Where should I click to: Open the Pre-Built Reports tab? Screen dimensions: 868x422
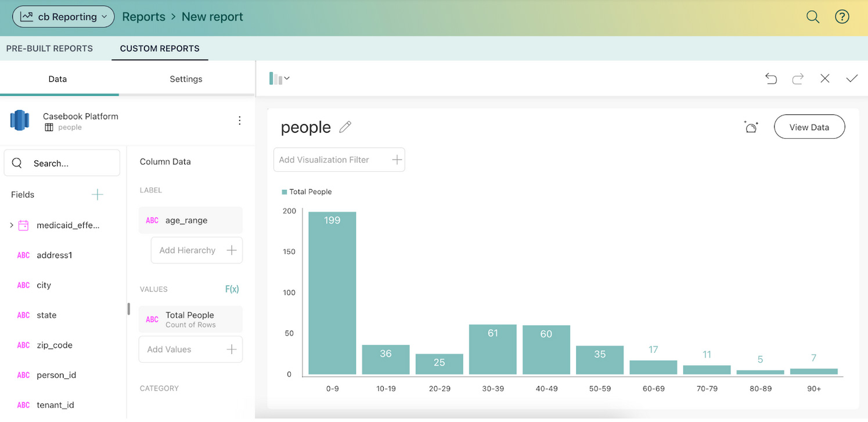tap(49, 48)
